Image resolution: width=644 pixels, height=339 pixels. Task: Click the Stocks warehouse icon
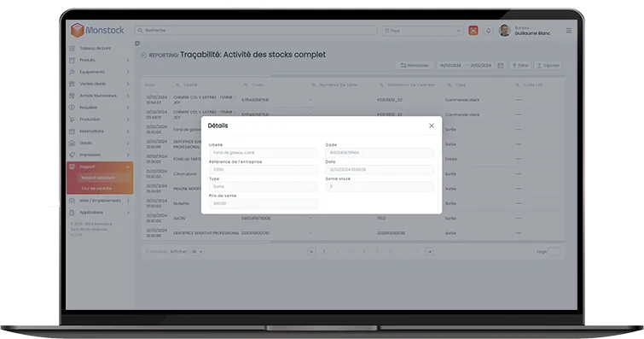click(72, 143)
